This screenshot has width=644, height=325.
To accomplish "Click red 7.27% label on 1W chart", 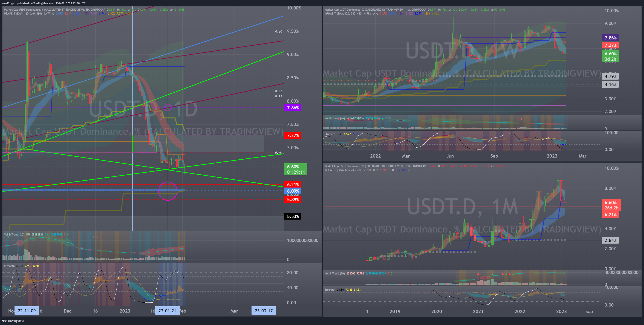I will pyautogui.click(x=610, y=45).
